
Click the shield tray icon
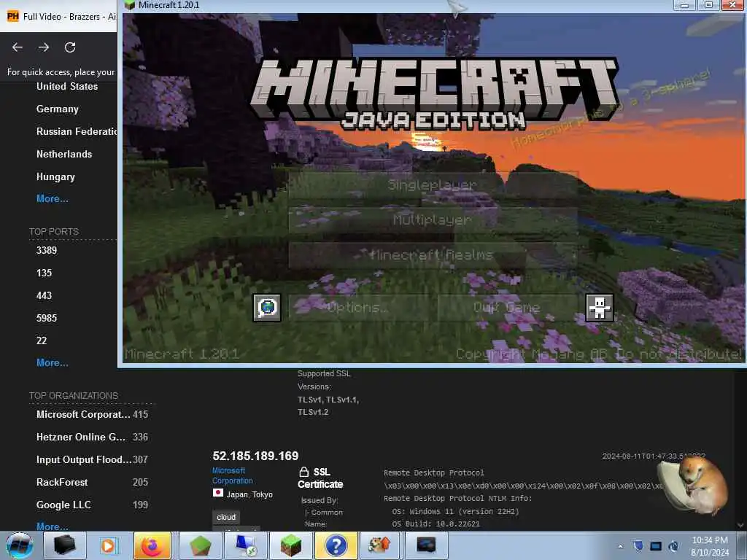pos(639,546)
